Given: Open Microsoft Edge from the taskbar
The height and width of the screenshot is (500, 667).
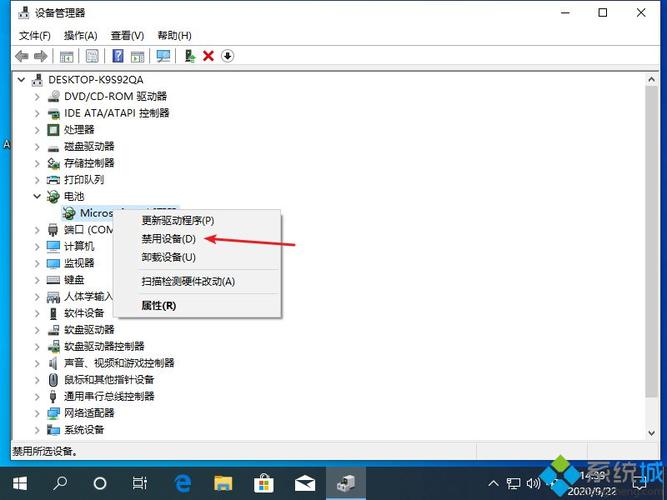Looking at the screenshot, I should tap(182, 483).
